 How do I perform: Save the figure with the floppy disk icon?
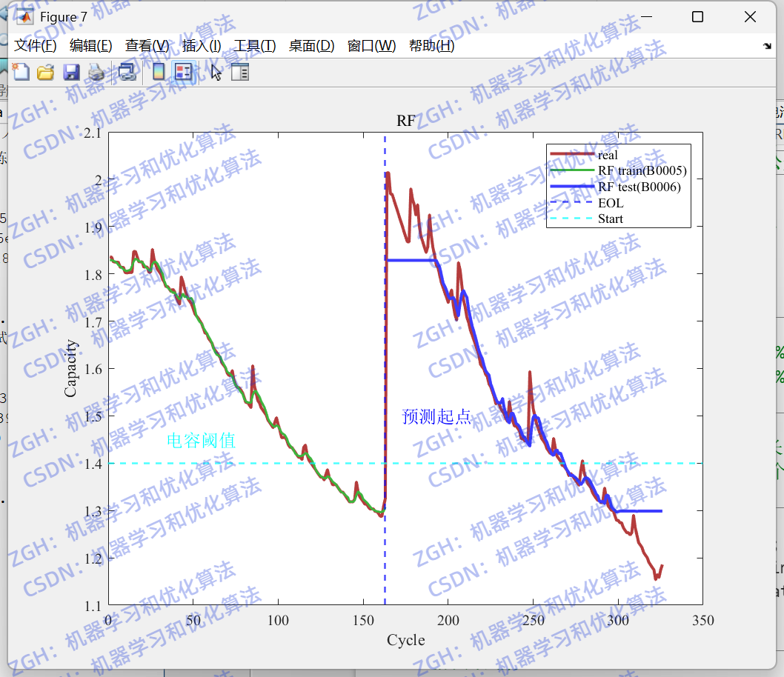(71, 73)
